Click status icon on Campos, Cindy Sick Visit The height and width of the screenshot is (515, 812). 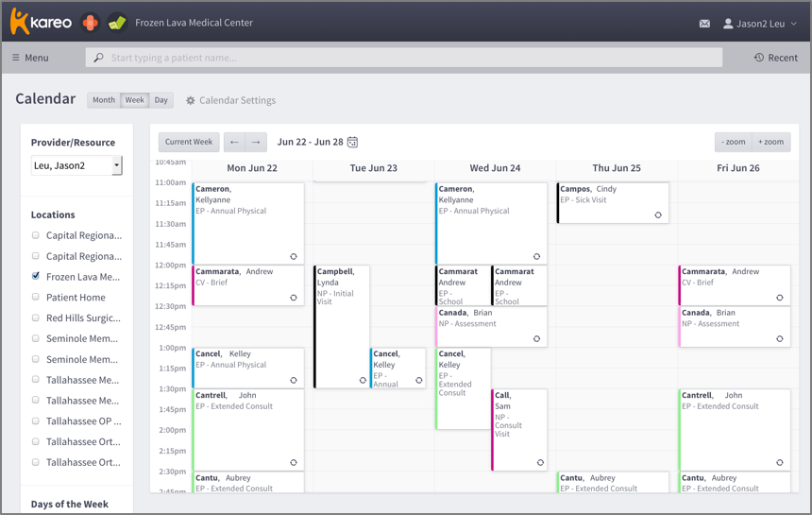tap(658, 215)
